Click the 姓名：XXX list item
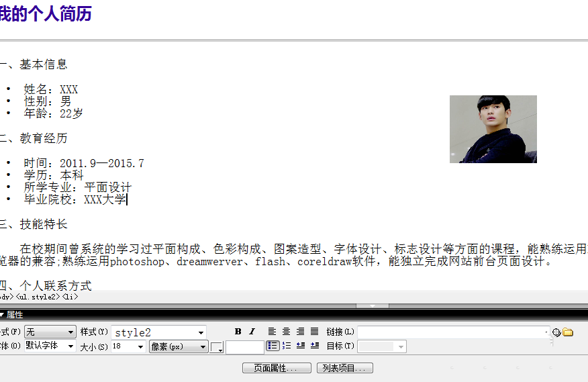 click(50, 89)
